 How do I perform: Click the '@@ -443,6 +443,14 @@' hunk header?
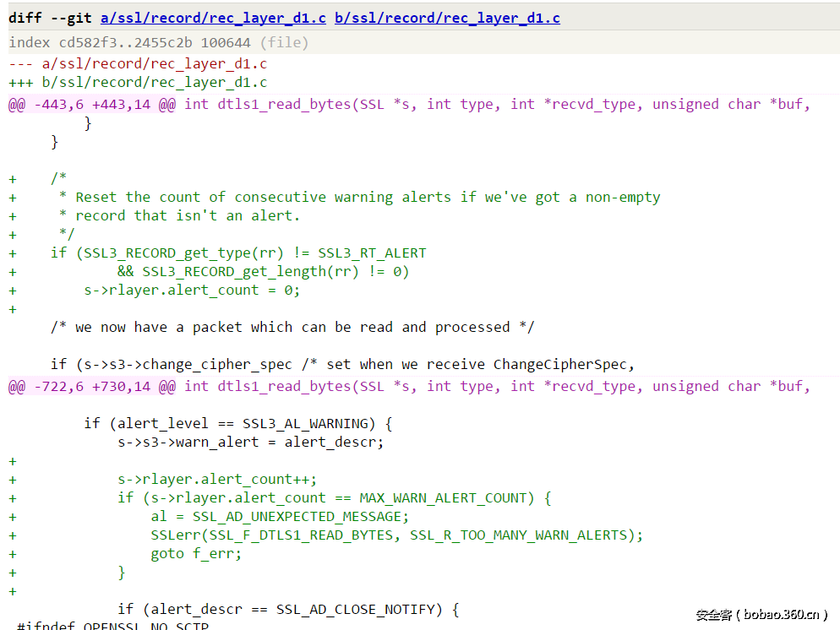[x=92, y=104]
